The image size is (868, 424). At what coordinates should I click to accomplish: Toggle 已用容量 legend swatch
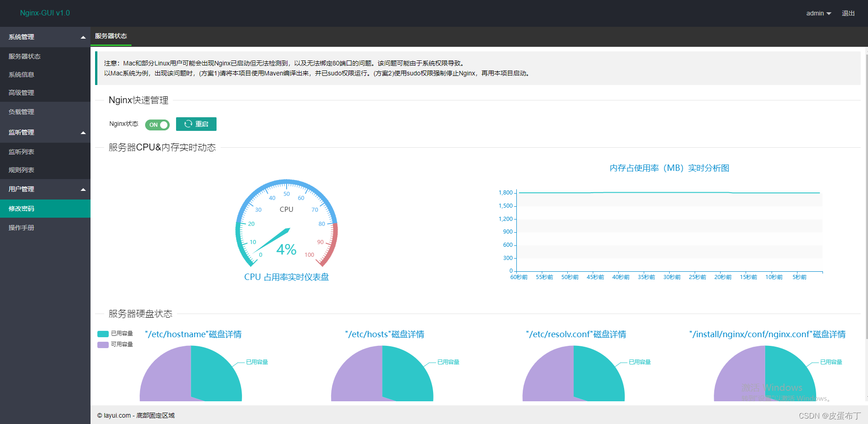pyautogui.click(x=103, y=334)
